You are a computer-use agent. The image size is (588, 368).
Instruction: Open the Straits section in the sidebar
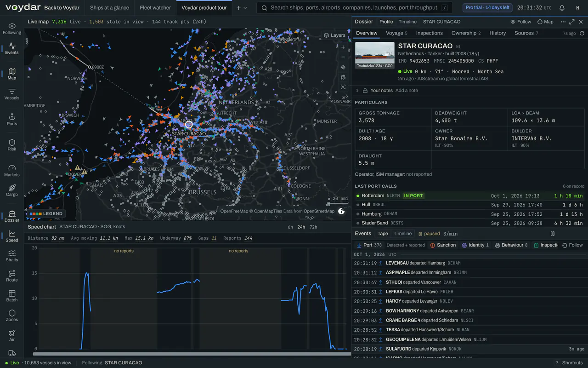click(12, 256)
